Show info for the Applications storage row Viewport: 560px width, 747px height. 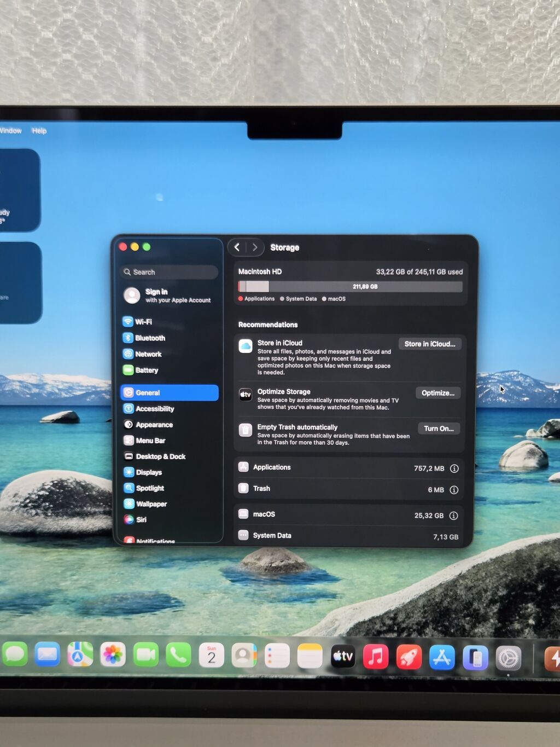click(x=454, y=468)
